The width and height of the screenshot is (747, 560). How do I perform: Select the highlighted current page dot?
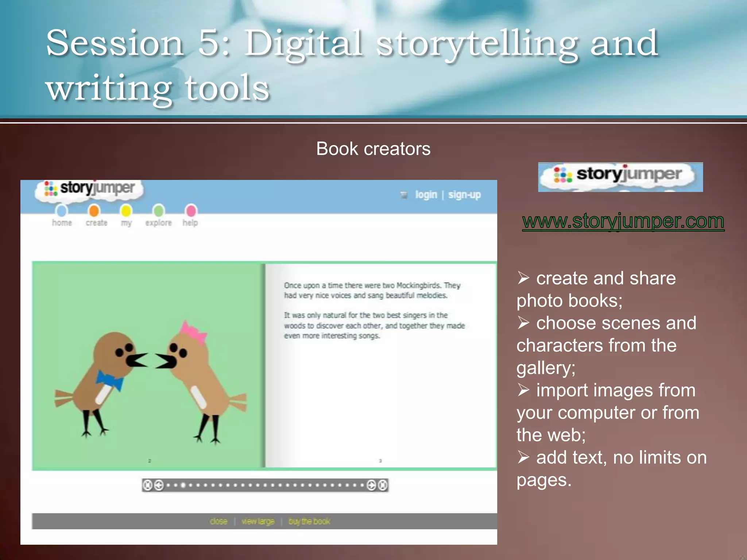click(183, 485)
